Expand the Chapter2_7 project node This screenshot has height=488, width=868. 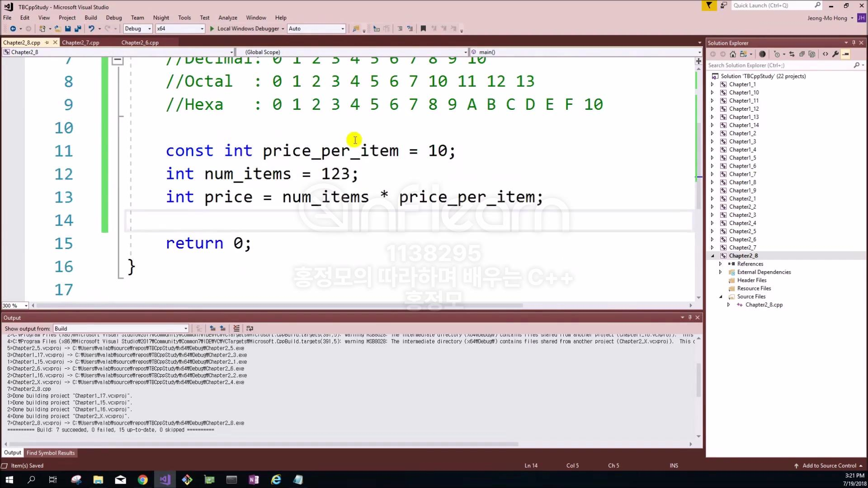tap(712, 248)
